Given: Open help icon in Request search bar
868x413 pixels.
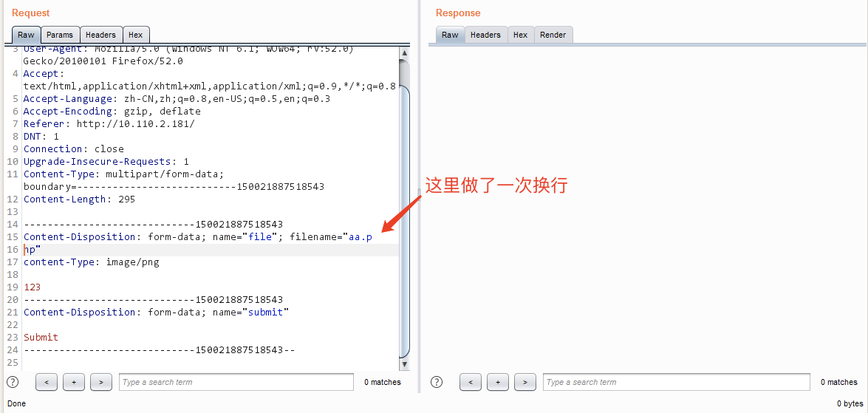Looking at the screenshot, I should pos(12,382).
